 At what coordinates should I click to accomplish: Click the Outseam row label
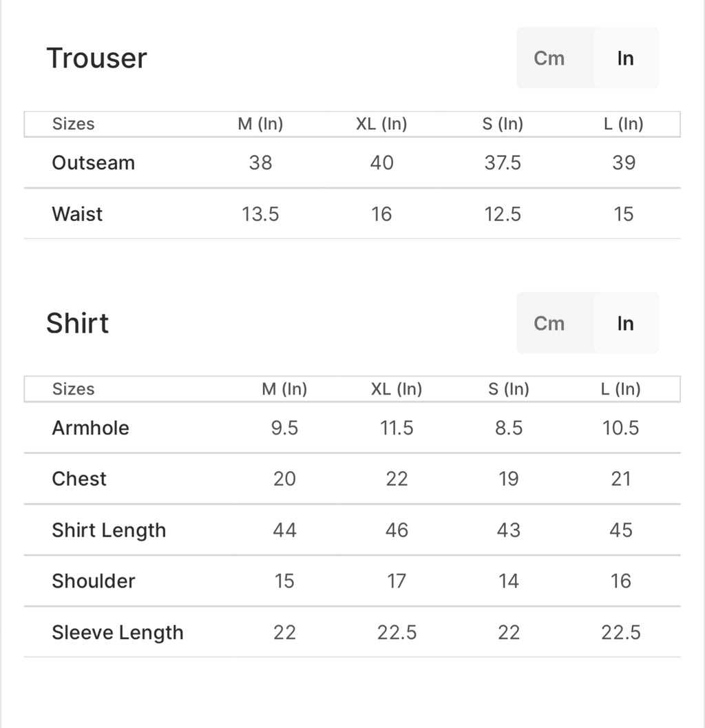93,163
